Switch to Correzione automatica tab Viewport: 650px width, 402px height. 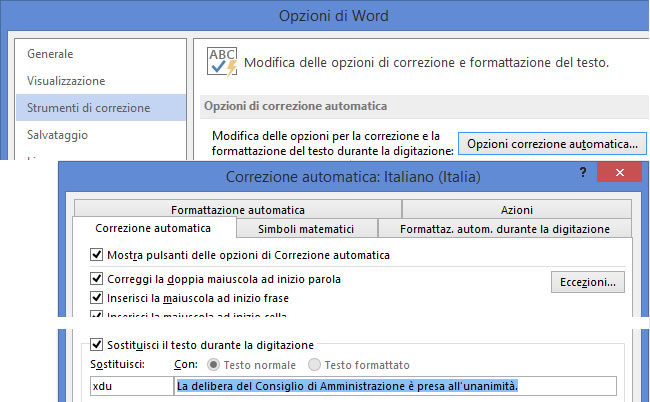153,228
